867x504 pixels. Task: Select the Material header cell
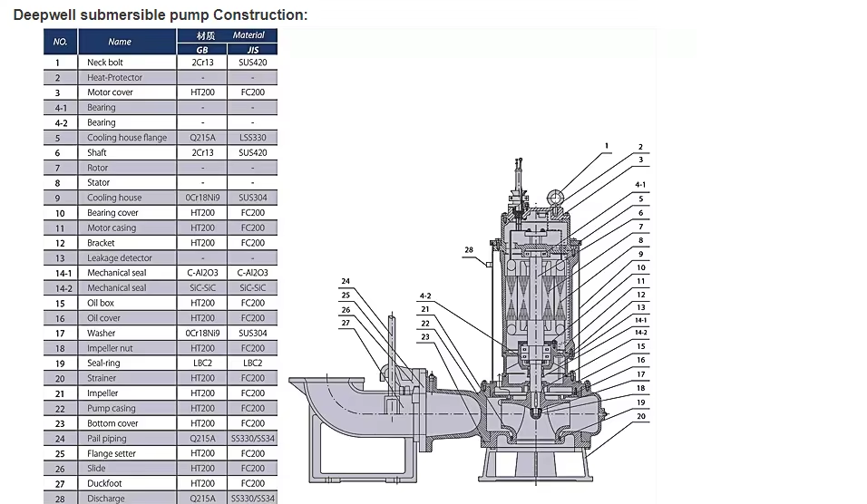(x=228, y=34)
